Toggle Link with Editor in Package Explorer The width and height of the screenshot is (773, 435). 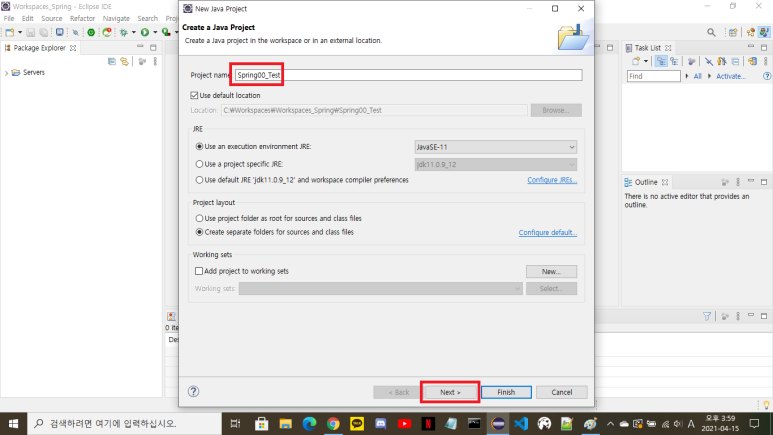point(125,62)
